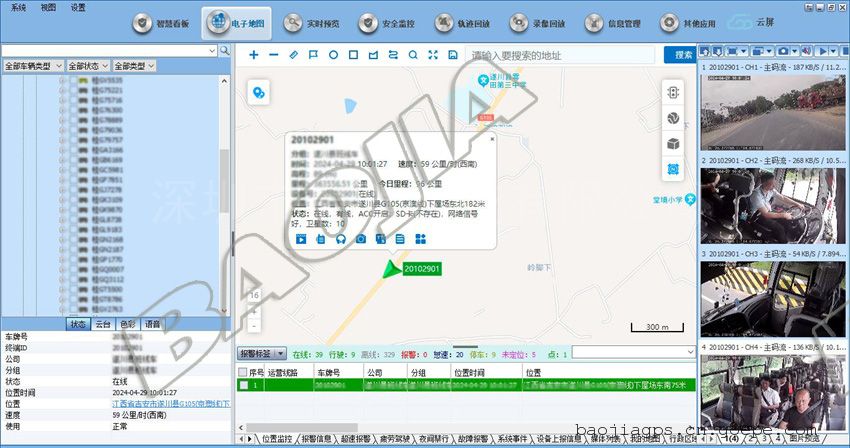The height and width of the screenshot is (448, 850).
Task: Click the satellite globe view icon on map
Action: point(673,117)
